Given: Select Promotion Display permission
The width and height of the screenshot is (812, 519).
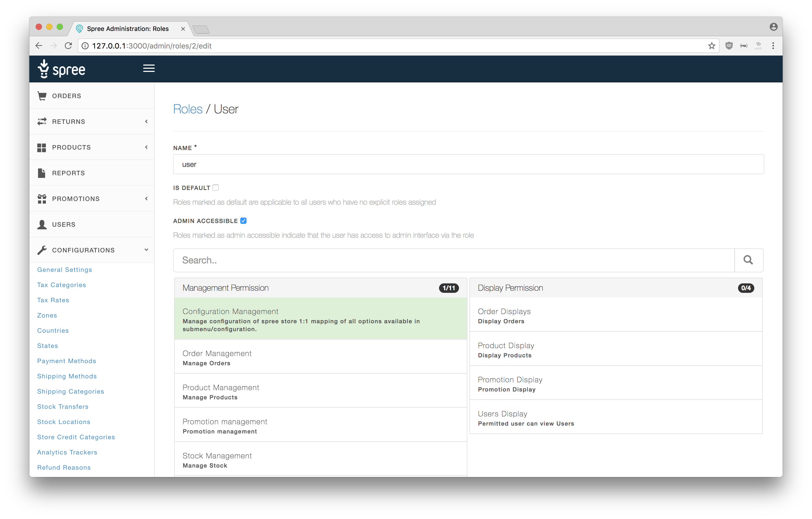Looking at the screenshot, I should pos(616,383).
